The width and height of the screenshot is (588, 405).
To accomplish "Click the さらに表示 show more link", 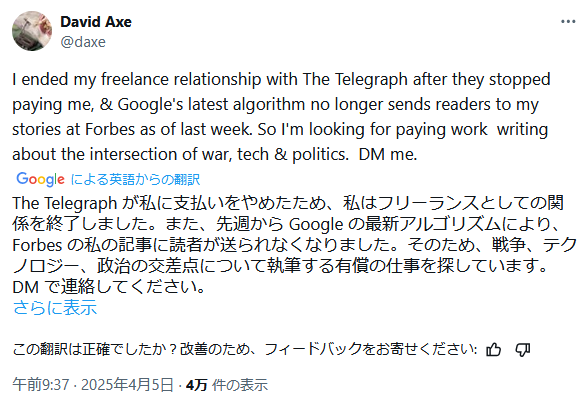I will pyautogui.click(x=55, y=307).
